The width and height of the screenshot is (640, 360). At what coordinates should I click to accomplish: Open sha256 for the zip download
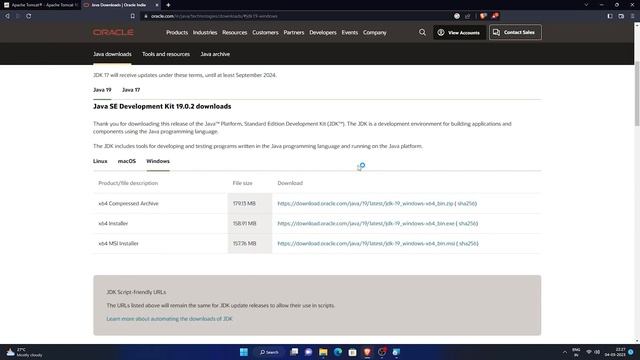(x=466, y=203)
